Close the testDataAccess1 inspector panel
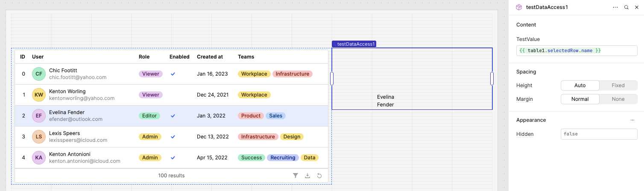Image resolution: width=644 pixels, height=191 pixels. click(x=637, y=7)
